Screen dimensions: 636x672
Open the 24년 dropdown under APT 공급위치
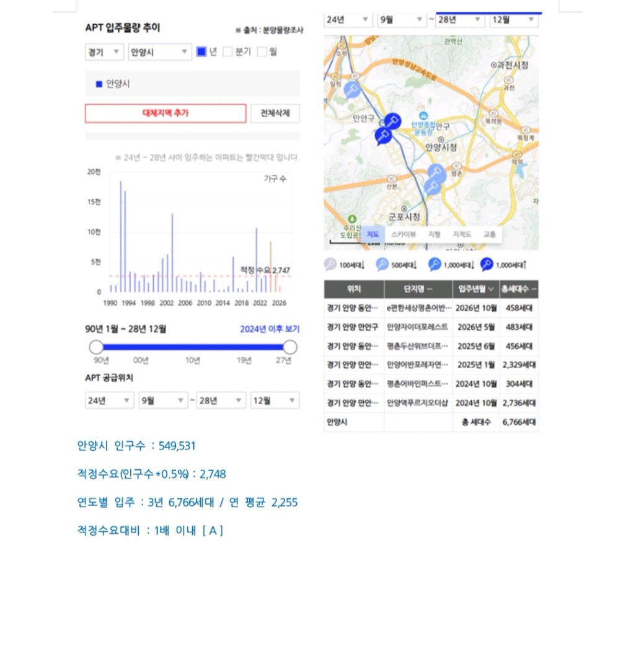[109, 400]
